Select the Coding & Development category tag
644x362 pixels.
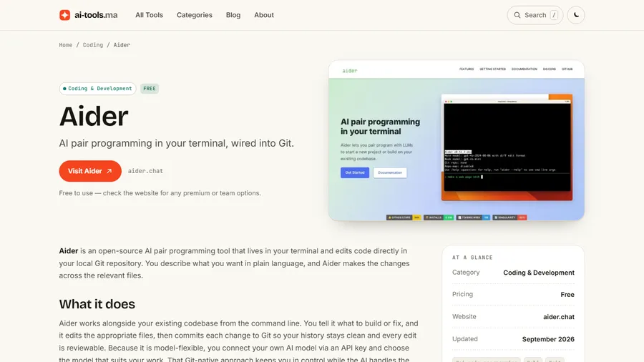click(97, 89)
